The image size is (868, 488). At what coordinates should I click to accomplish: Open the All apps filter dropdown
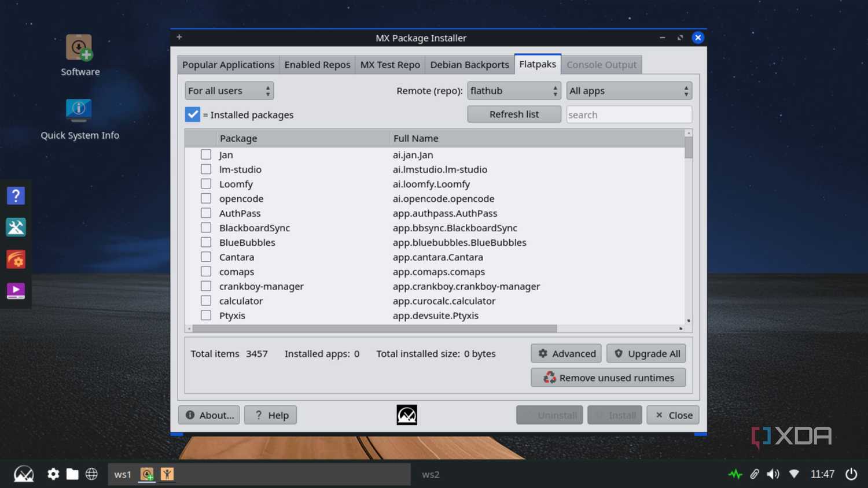click(x=629, y=91)
